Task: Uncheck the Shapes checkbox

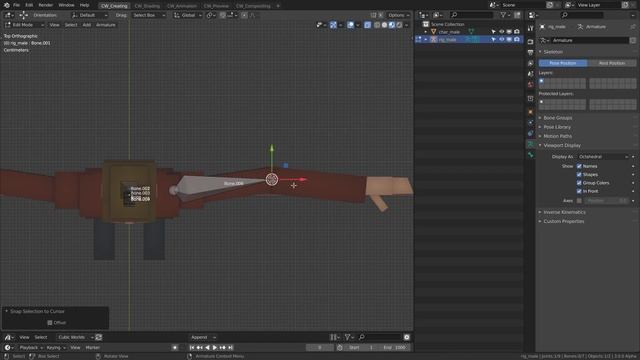Action: pos(579,175)
